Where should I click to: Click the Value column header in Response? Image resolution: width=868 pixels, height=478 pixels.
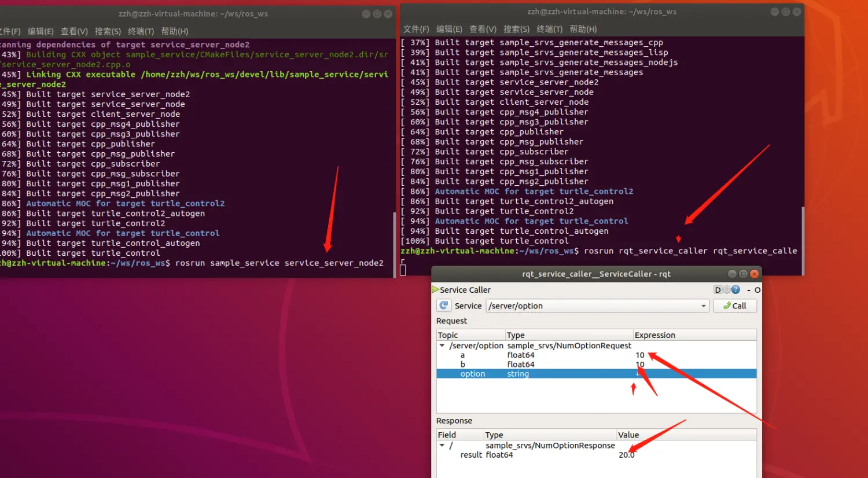687,435
